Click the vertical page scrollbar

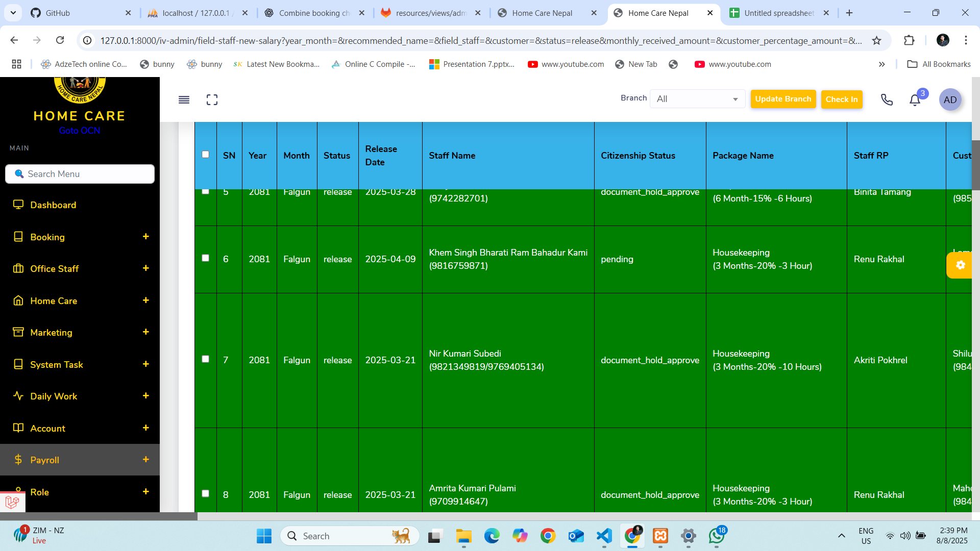point(975,164)
